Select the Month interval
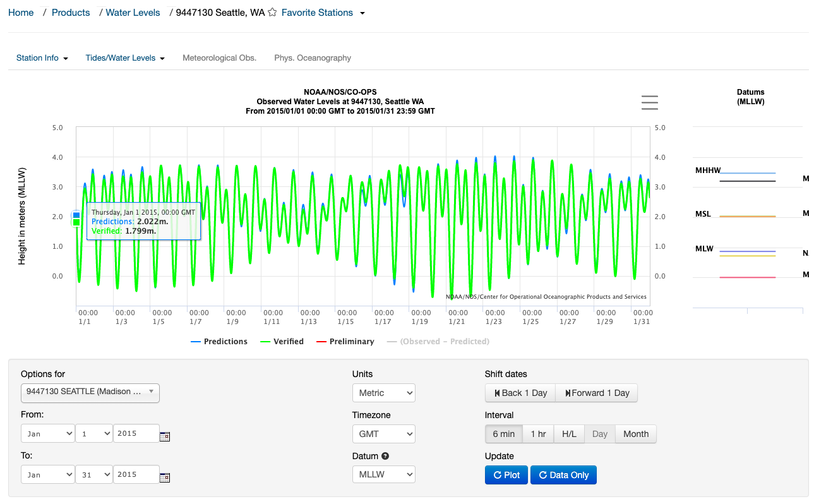 click(x=636, y=434)
